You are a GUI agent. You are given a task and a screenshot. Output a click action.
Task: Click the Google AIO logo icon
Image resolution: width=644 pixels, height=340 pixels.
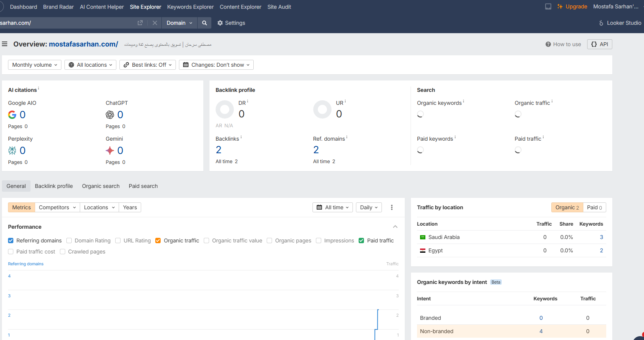click(x=12, y=115)
